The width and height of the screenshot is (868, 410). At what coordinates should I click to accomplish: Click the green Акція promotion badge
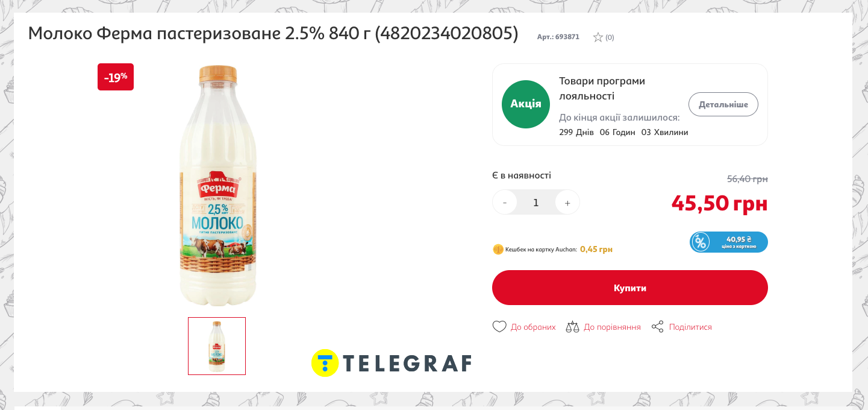(x=526, y=104)
